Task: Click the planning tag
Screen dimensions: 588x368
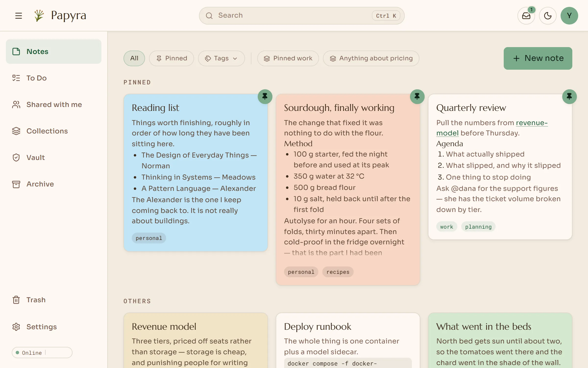Action: pyautogui.click(x=478, y=227)
